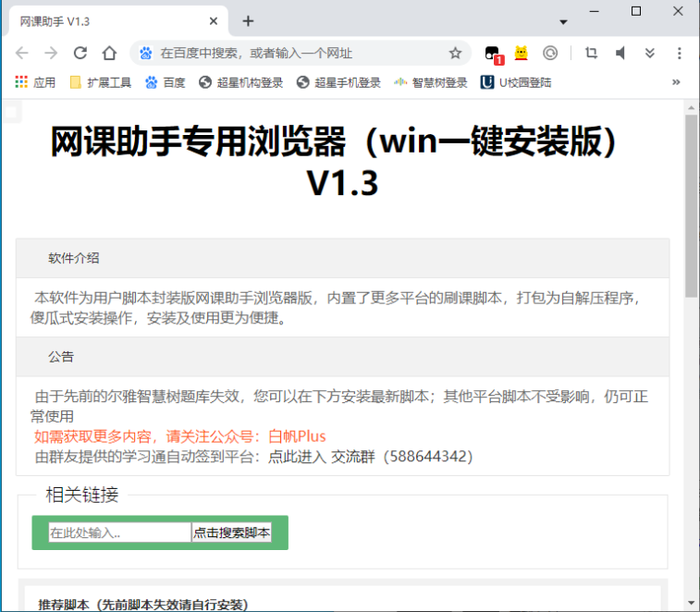Open the tab list dropdown arrow
The image size is (700, 612).
coord(563,22)
